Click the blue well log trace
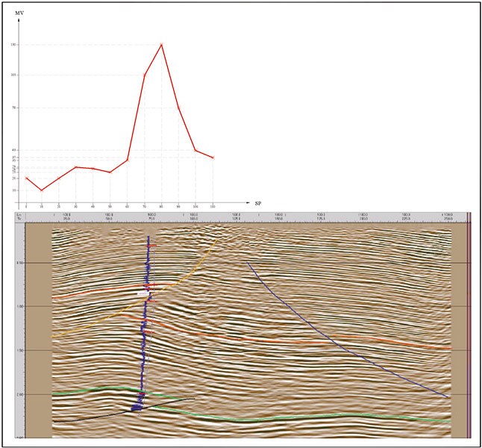This screenshot has width=482, height=448. (145, 336)
